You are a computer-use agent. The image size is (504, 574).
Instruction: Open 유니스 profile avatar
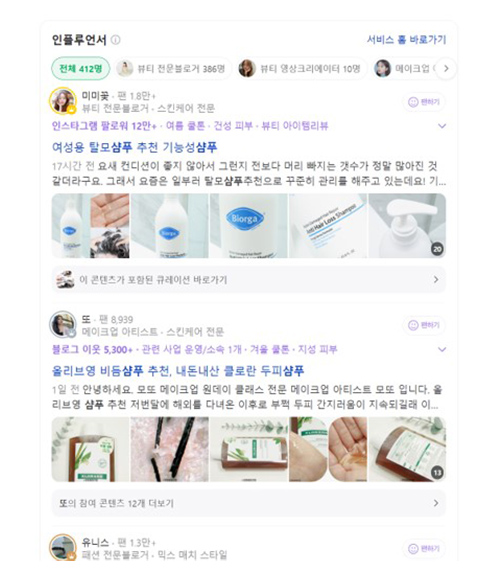click(63, 547)
